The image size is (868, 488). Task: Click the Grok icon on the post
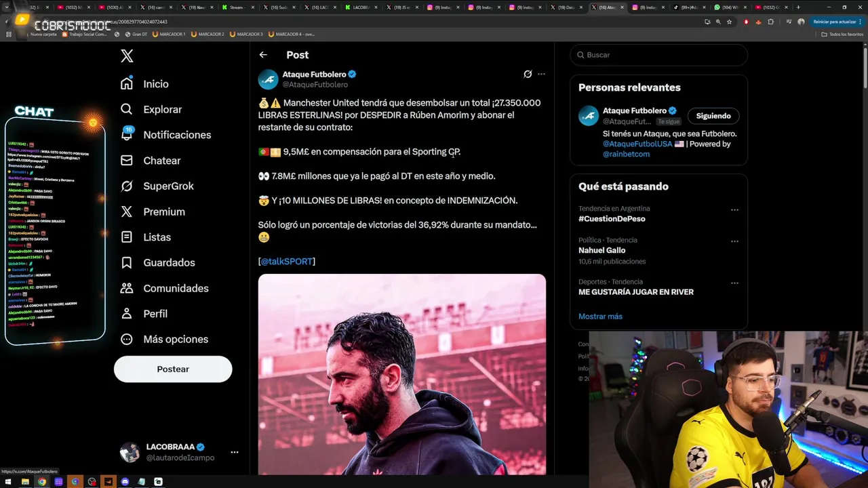pyautogui.click(x=528, y=74)
